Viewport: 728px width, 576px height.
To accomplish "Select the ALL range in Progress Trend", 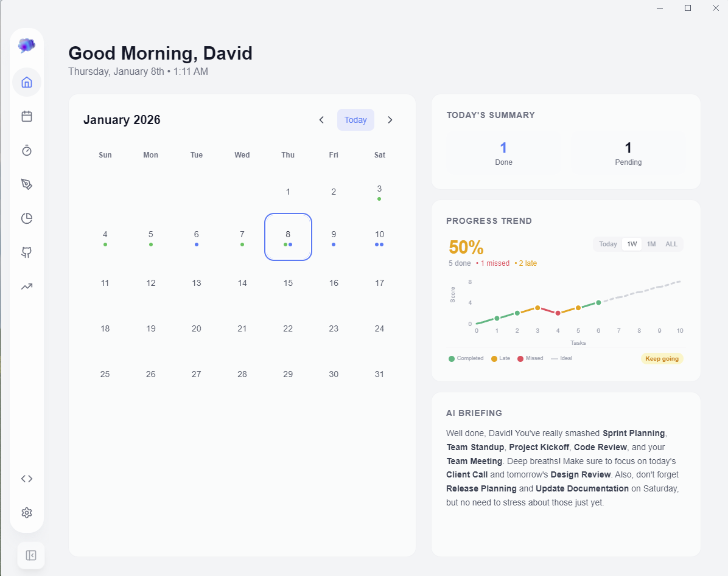I will tap(671, 244).
